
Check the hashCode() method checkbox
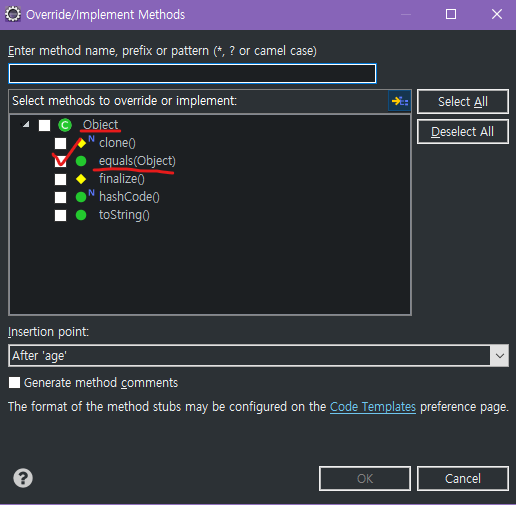pos(60,197)
